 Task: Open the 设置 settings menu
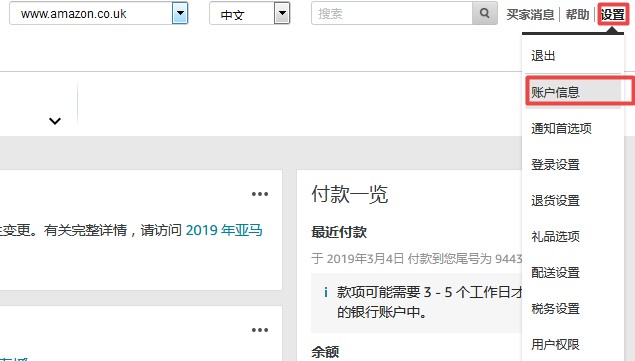pyautogui.click(x=612, y=15)
